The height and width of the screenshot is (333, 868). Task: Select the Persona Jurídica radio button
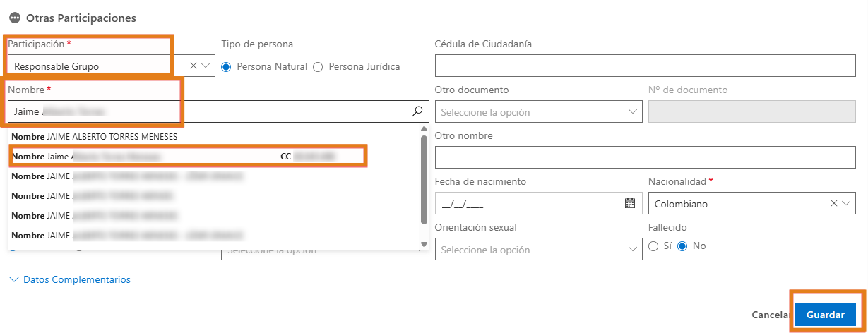coord(318,66)
